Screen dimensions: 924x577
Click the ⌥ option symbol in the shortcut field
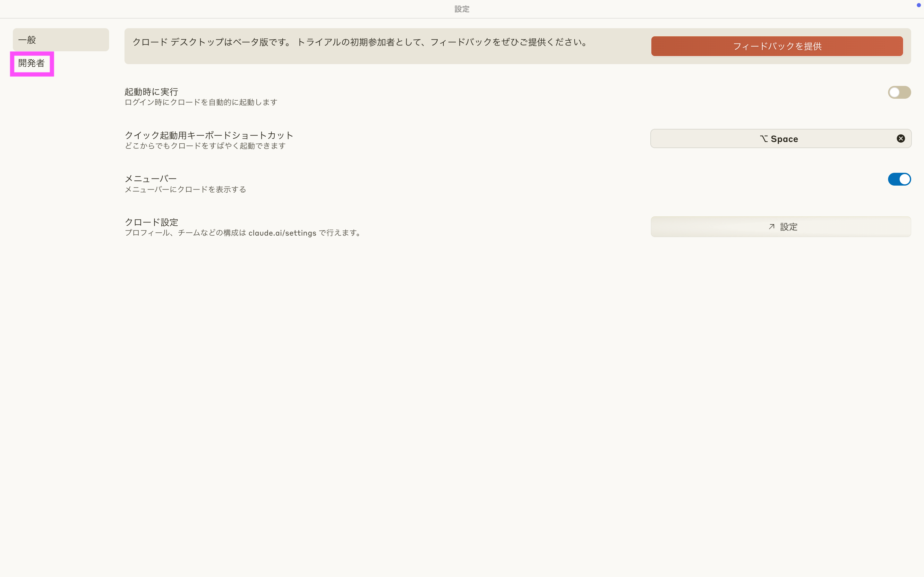(x=763, y=139)
